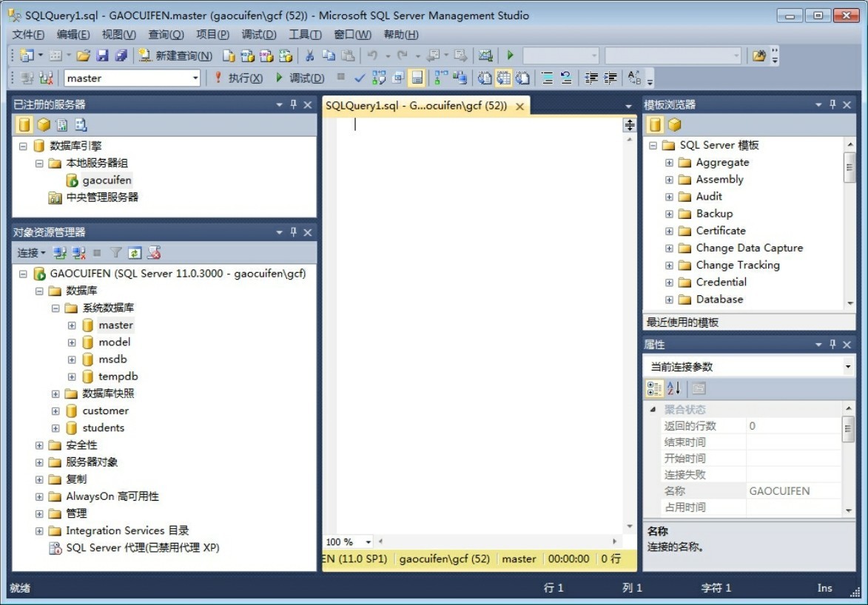Toggle pin on Registered Servers panel

[x=293, y=104]
